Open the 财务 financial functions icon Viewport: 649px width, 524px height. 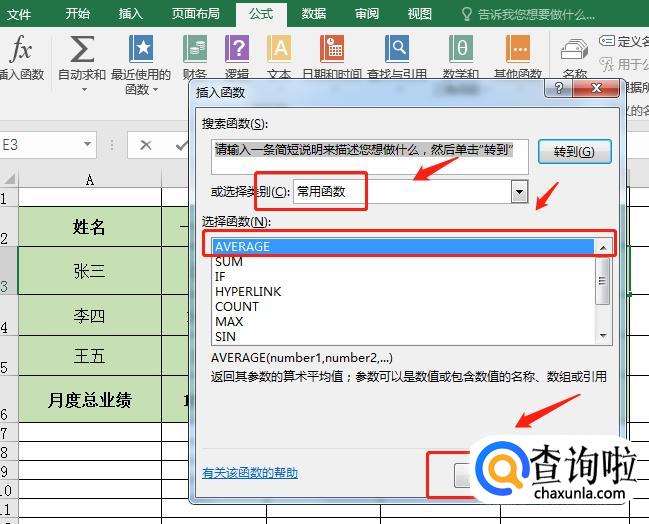pos(195,50)
